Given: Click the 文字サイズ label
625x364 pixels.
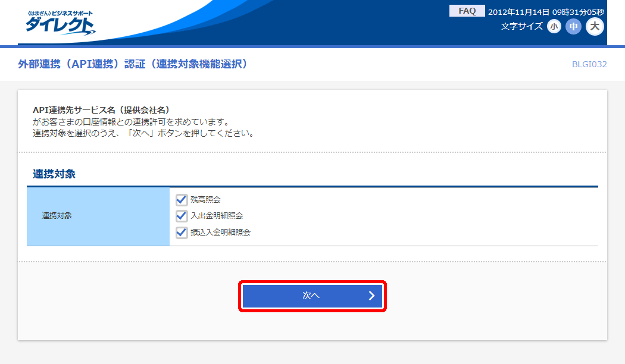Looking at the screenshot, I should click(x=522, y=26).
